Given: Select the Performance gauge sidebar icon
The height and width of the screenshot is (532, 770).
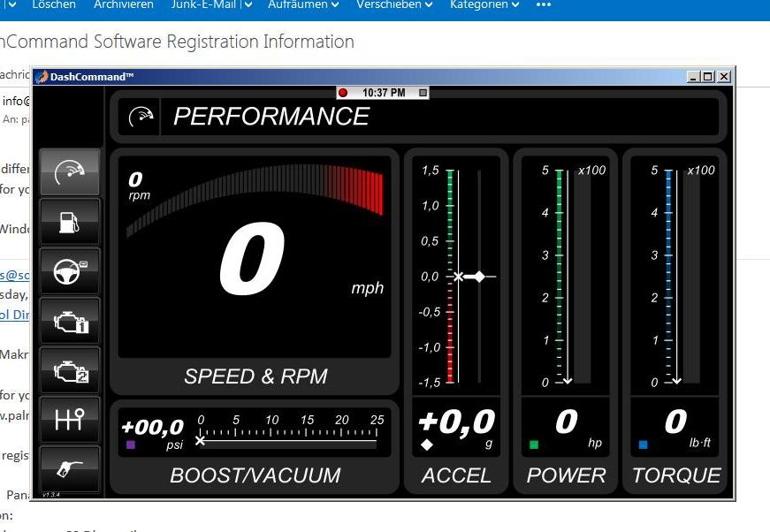Looking at the screenshot, I should pyautogui.click(x=70, y=172).
